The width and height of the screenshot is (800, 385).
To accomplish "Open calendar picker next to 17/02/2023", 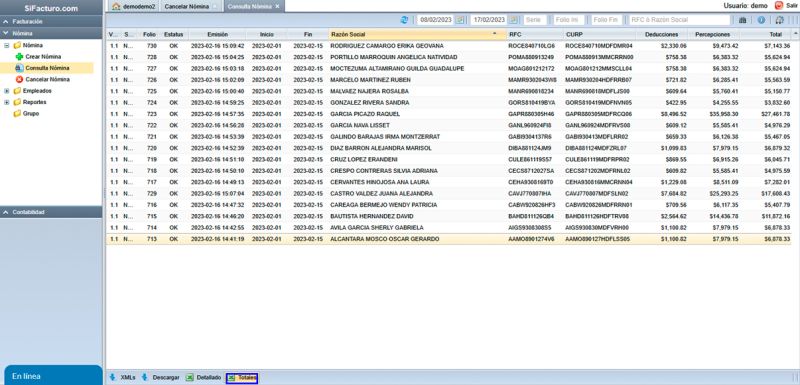I will pyautogui.click(x=513, y=20).
